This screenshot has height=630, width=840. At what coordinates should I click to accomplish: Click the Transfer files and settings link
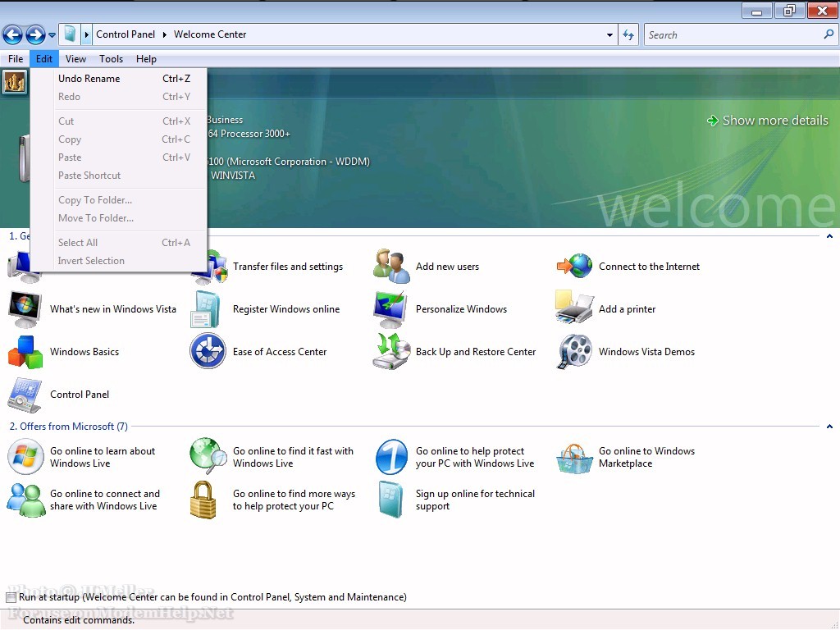click(288, 267)
